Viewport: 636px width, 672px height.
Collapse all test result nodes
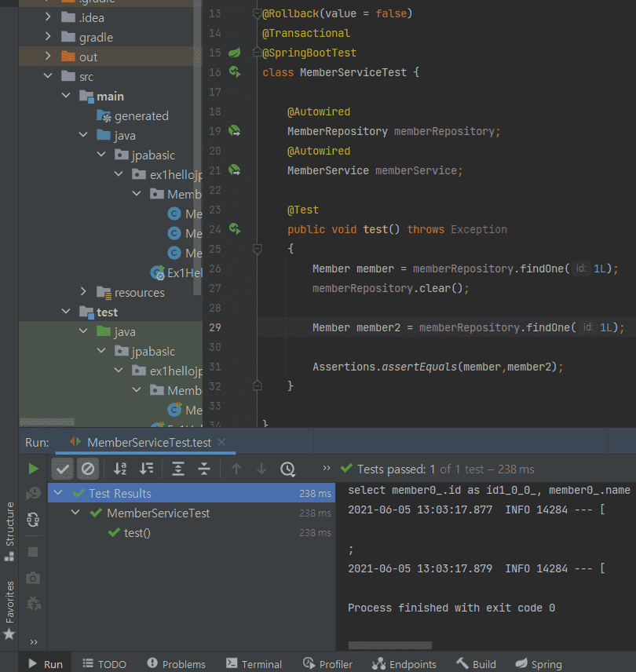pos(204,469)
